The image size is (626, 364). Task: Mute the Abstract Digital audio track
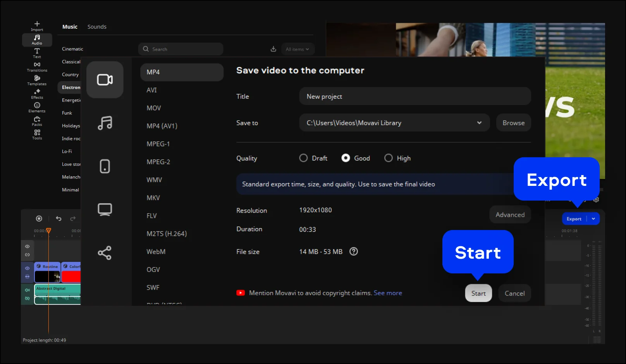click(x=27, y=290)
